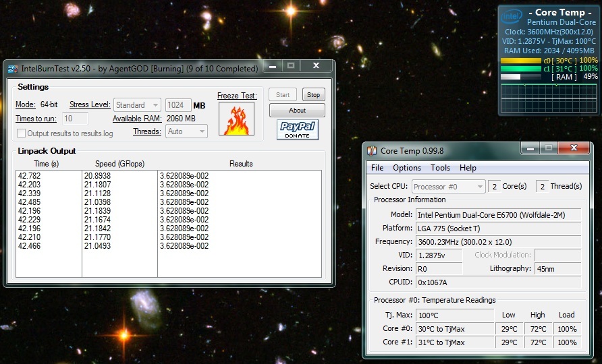Minimize the IntelBurnTest window
Screen dimensions: 602x364
273,66
